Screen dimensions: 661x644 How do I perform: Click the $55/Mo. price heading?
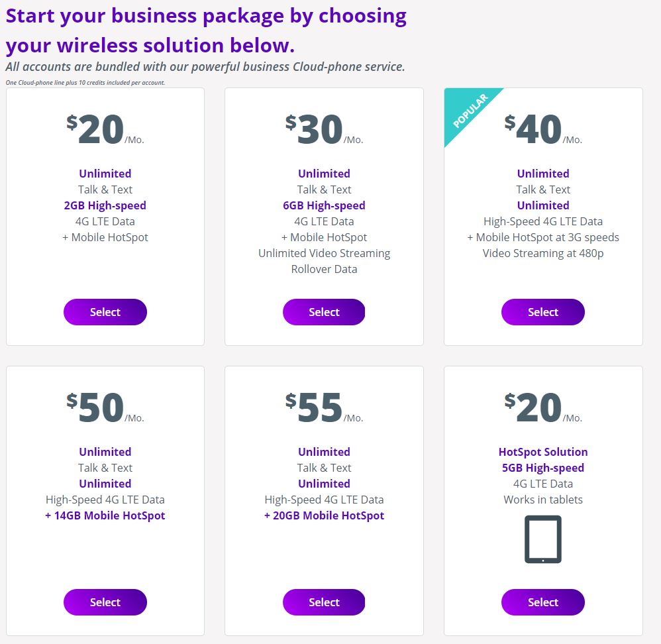click(x=324, y=407)
